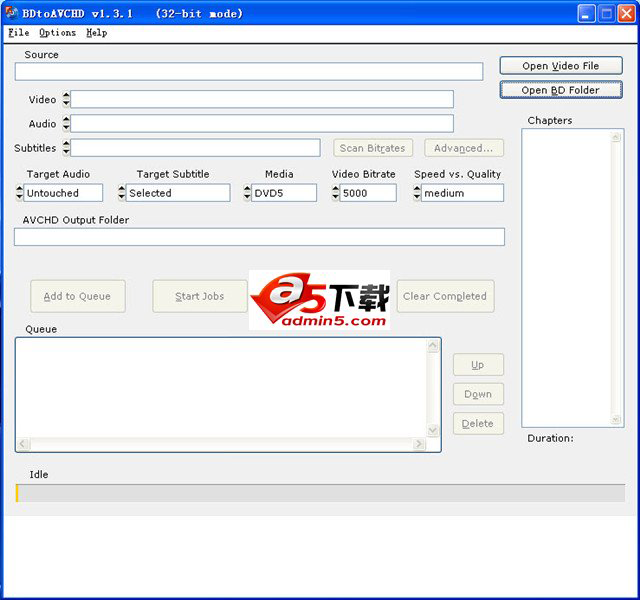Image resolution: width=640 pixels, height=600 pixels.
Task: Select the Speed vs. Quality medium field
Action: click(462, 193)
